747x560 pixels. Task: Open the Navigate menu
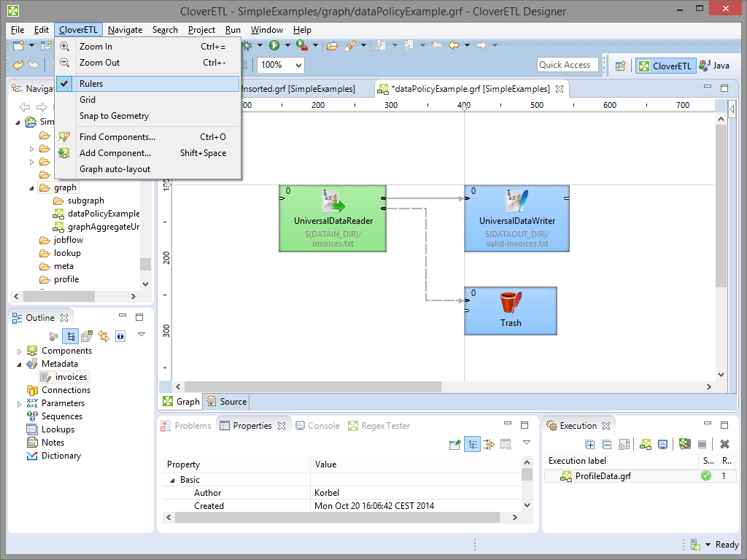(x=125, y=29)
